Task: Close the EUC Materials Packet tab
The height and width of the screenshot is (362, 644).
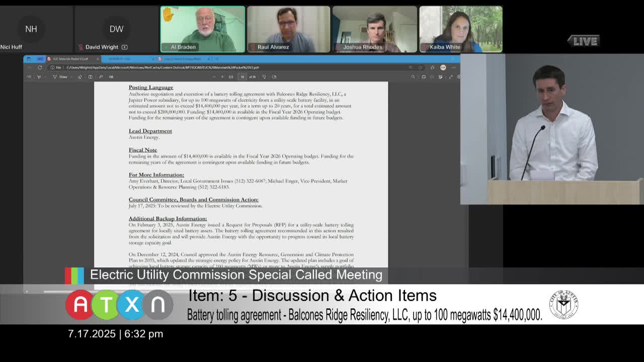Action: [x=98, y=59]
